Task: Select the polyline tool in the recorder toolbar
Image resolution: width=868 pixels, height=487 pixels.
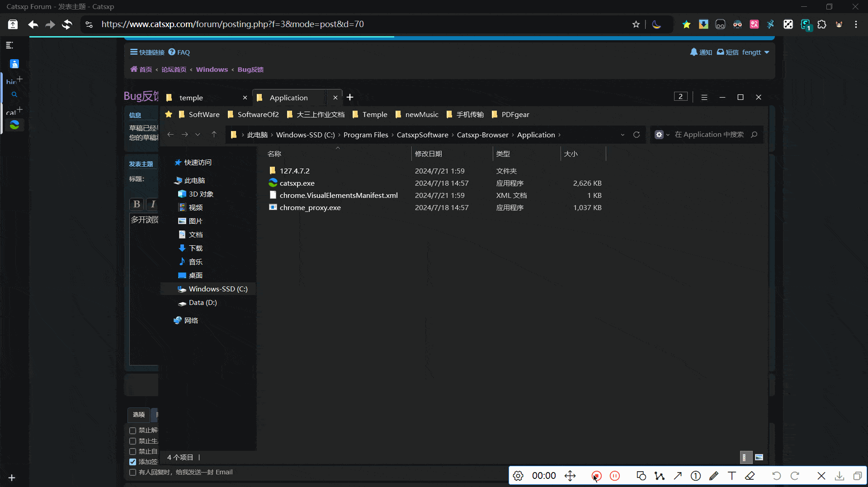Action: click(660, 476)
